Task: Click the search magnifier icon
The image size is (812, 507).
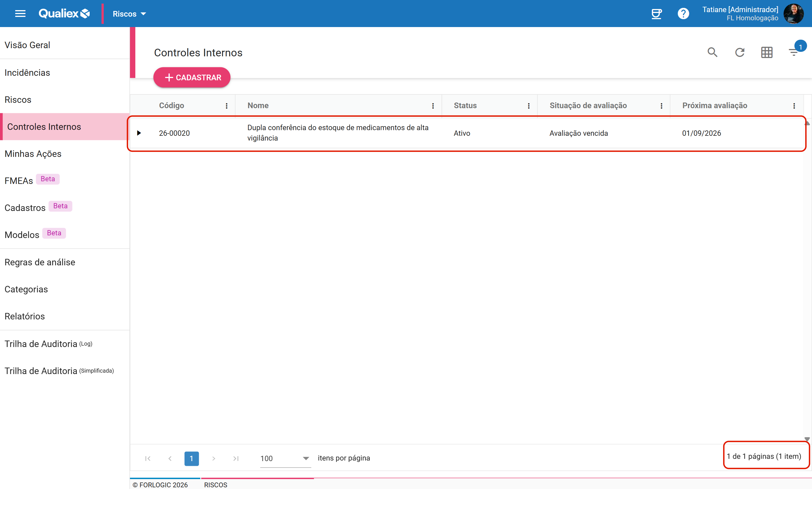Action: click(712, 52)
